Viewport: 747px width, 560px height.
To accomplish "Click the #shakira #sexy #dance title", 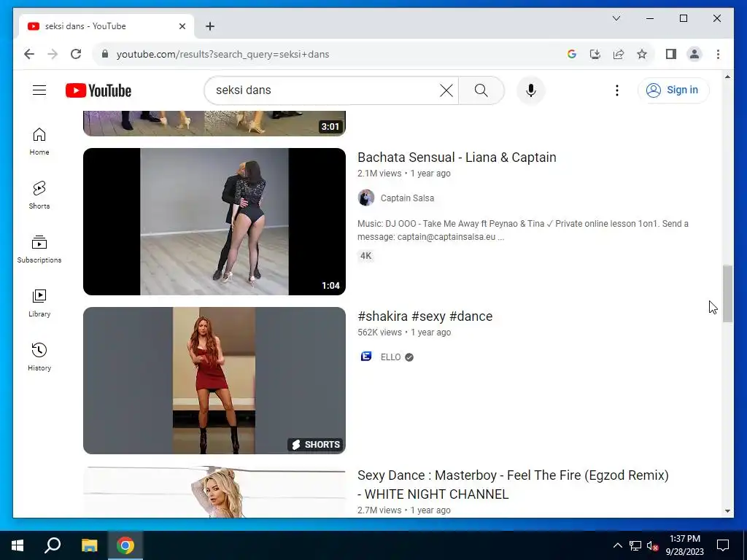I will (x=425, y=316).
